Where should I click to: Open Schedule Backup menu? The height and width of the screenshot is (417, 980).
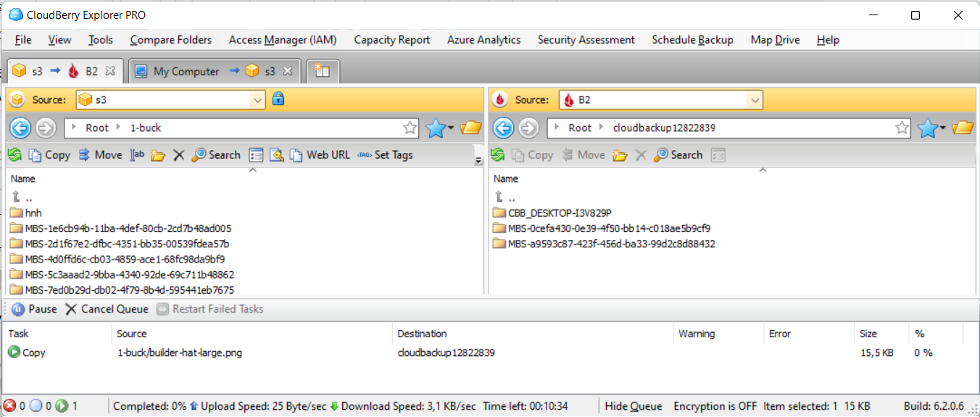(692, 40)
